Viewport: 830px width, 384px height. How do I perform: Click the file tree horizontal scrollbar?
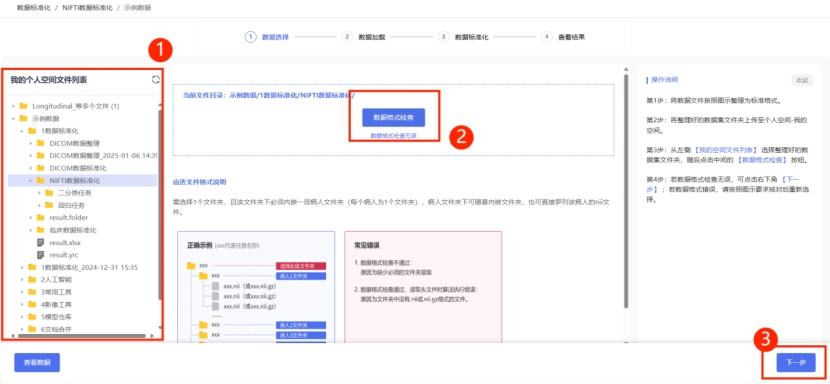(81, 336)
